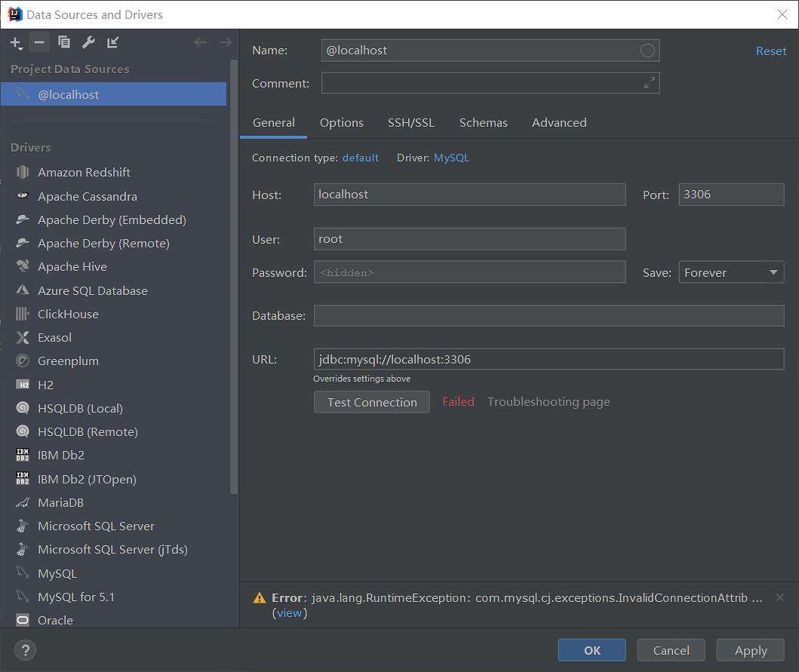Change the connection type 'default' link
The width and height of the screenshot is (799, 672).
[360, 158]
